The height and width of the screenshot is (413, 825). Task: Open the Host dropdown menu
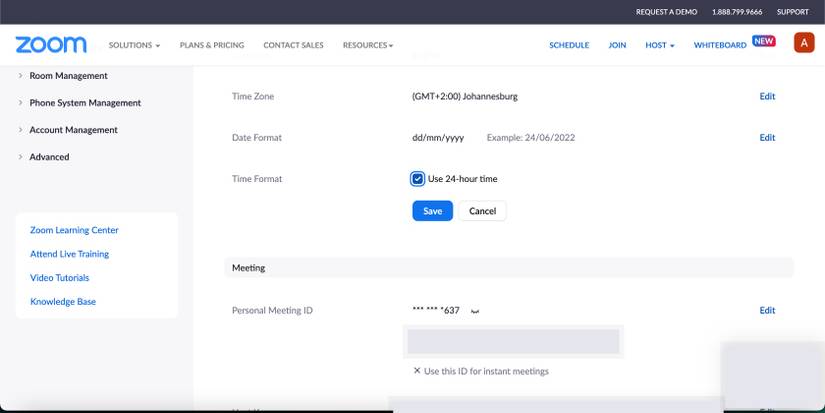(660, 45)
